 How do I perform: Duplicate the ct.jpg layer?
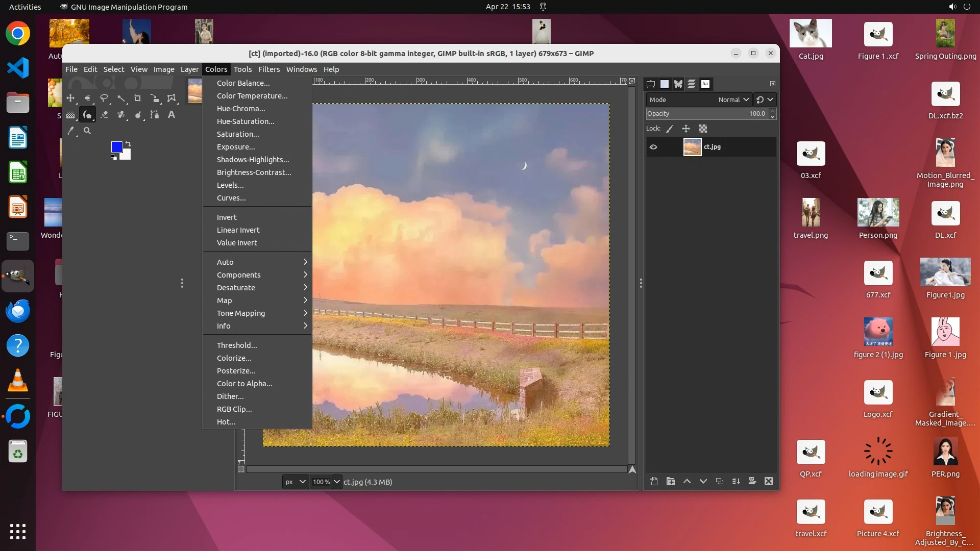(x=720, y=481)
